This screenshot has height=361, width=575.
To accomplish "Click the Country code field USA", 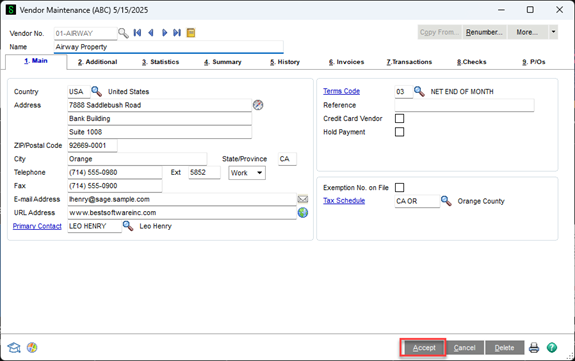I will tap(79, 91).
